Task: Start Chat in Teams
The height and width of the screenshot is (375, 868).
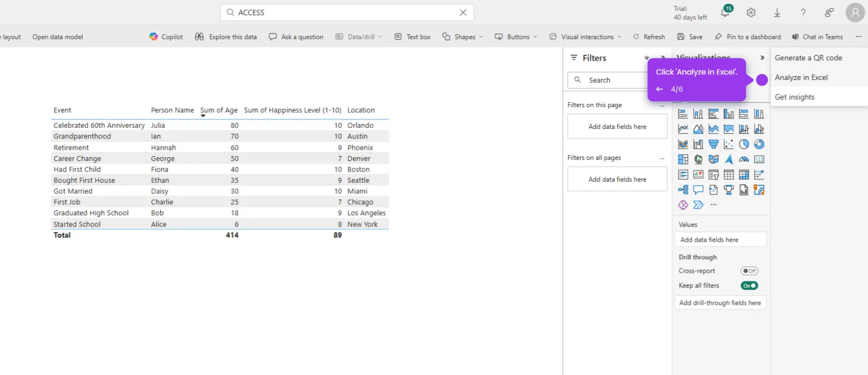Action: pos(817,37)
